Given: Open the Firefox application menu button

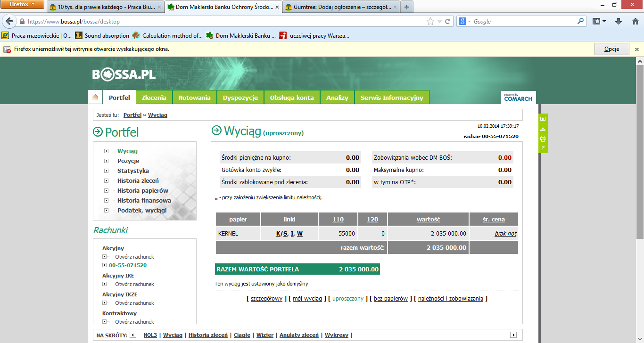Looking at the screenshot, I should (x=22, y=4).
